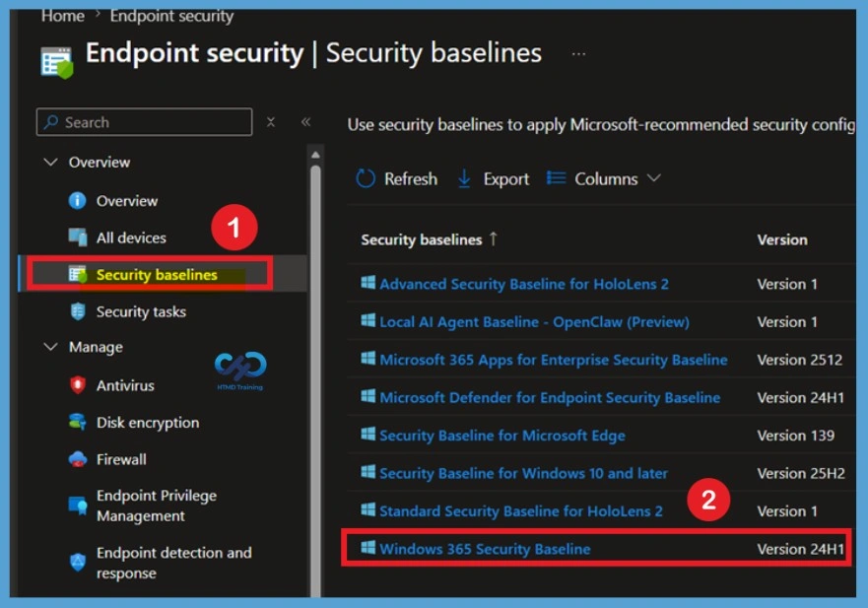Image resolution: width=868 pixels, height=608 pixels.
Task: Click Windows icon of Windows 10 and later baseline
Action: tap(368, 472)
